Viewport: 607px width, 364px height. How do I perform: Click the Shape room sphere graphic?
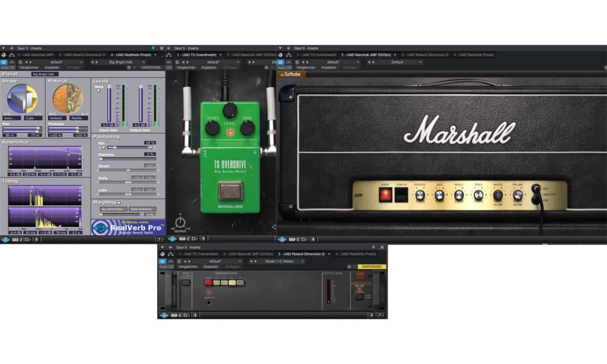tap(22, 99)
